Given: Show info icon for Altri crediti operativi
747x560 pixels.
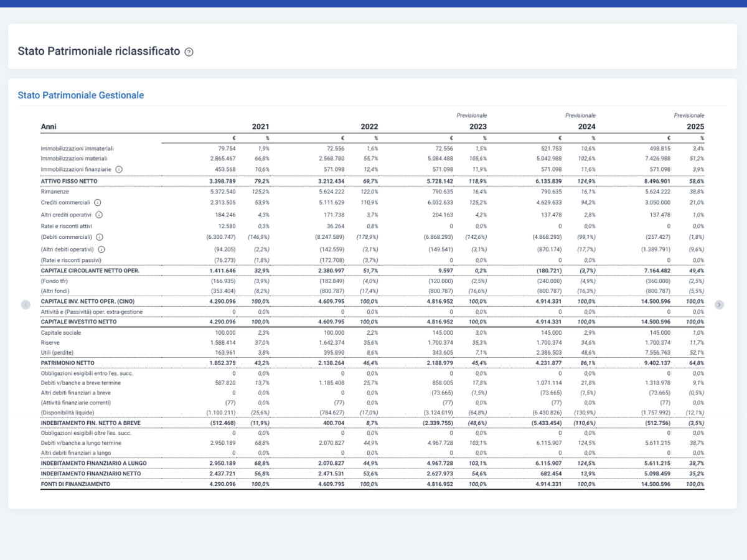Looking at the screenshot, I should pyautogui.click(x=99, y=215).
